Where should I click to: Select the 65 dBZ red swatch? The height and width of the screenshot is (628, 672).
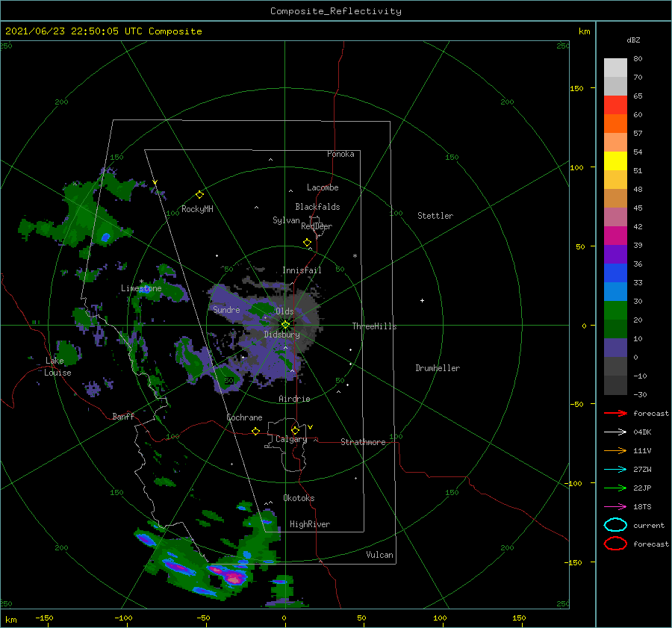point(615,105)
